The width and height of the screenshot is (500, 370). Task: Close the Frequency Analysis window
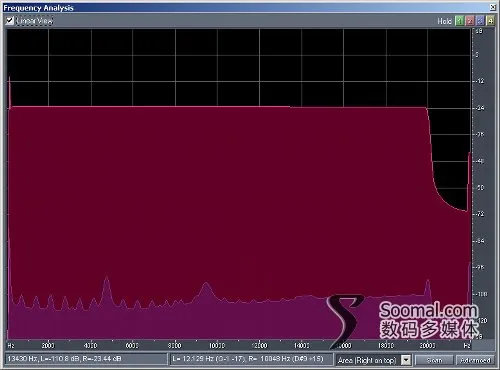click(493, 7)
